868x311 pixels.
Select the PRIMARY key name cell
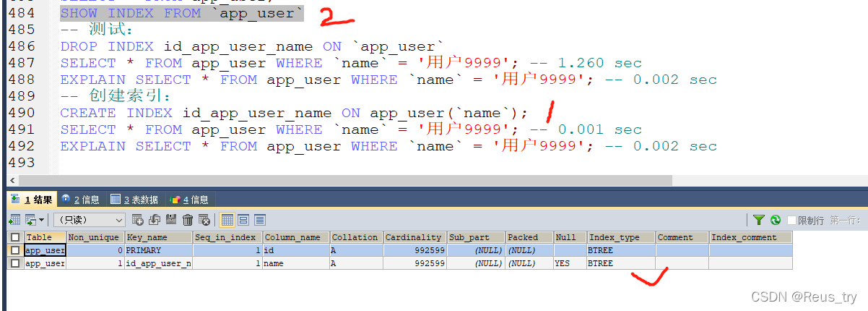click(158, 250)
